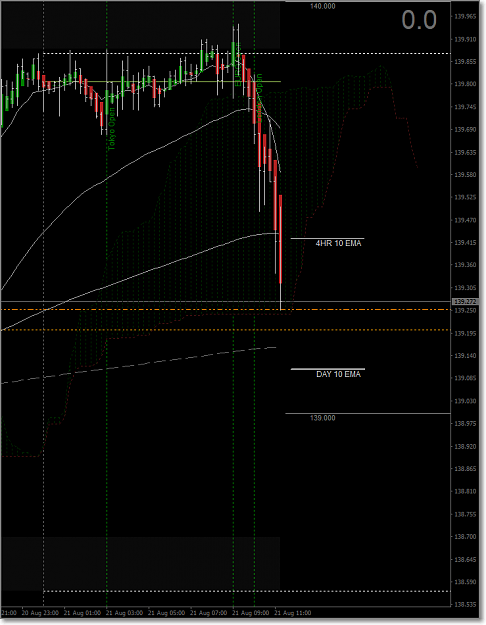Select the lower white dotted range line

tap(247, 591)
